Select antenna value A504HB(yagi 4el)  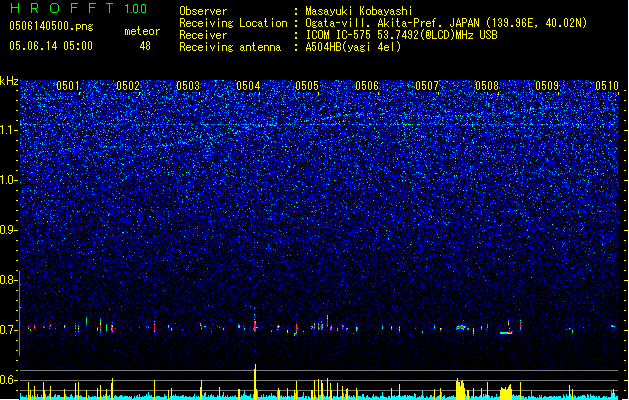coord(353,47)
